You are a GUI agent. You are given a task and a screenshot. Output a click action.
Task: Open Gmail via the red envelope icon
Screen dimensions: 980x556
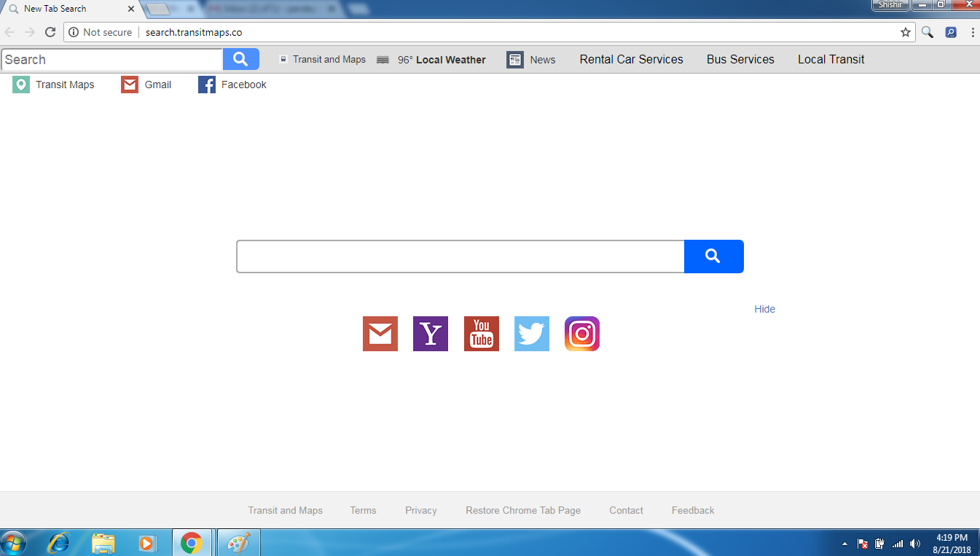[x=380, y=334]
